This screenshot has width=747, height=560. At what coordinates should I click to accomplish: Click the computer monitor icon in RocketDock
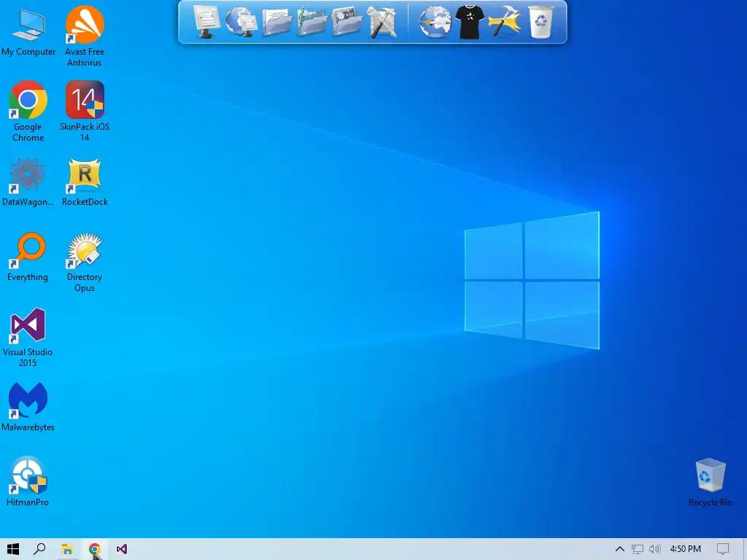(206, 21)
